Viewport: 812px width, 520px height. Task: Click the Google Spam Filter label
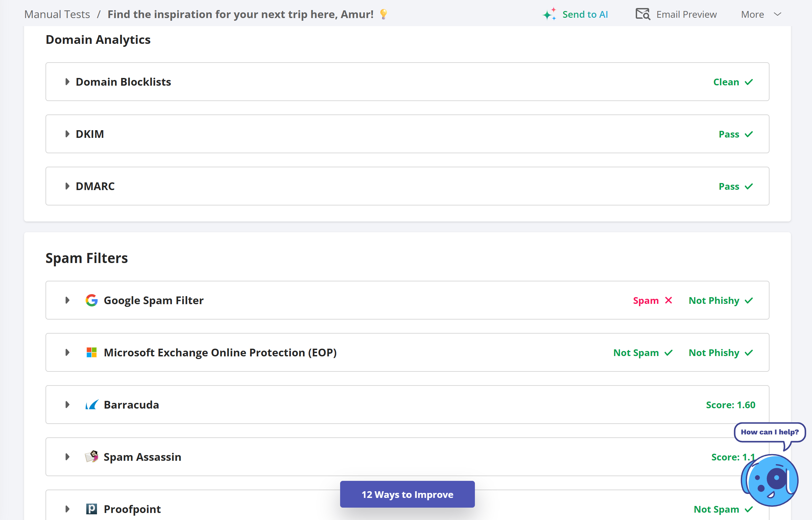coord(154,300)
